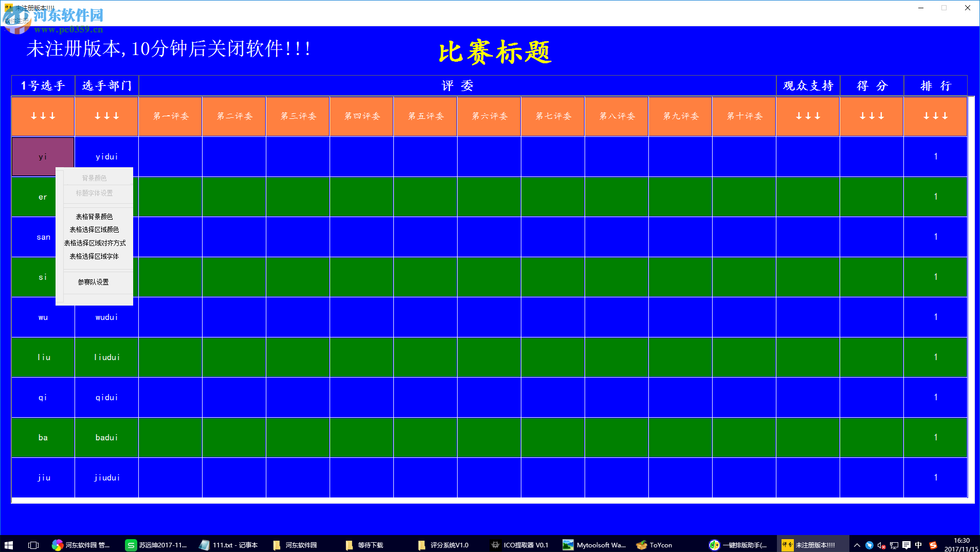Click the arrows cell under 排 行
This screenshot has height=552, width=980.
[936, 116]
